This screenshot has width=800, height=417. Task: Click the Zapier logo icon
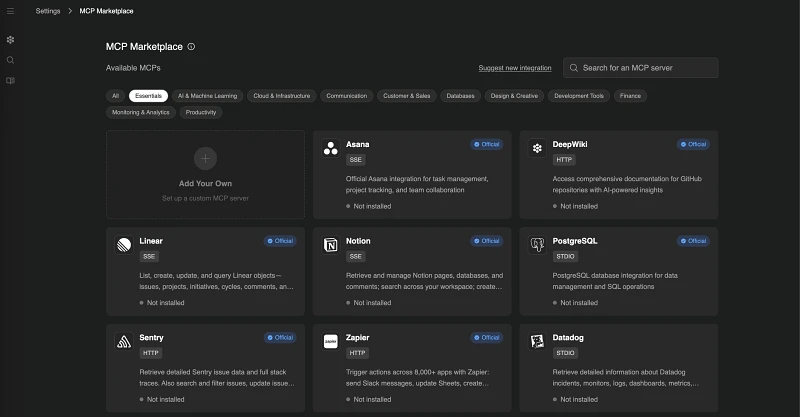click(331, 341)
